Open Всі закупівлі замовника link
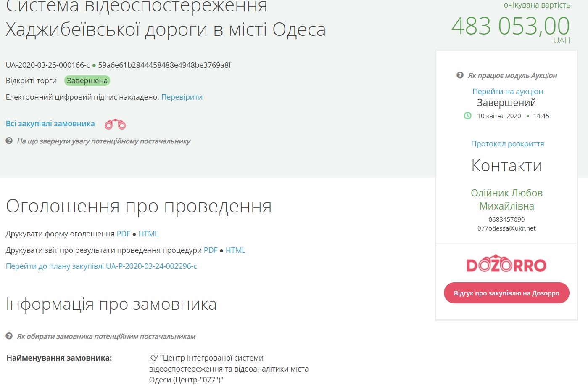The image size is (588, 385). (x=50, y=124)
